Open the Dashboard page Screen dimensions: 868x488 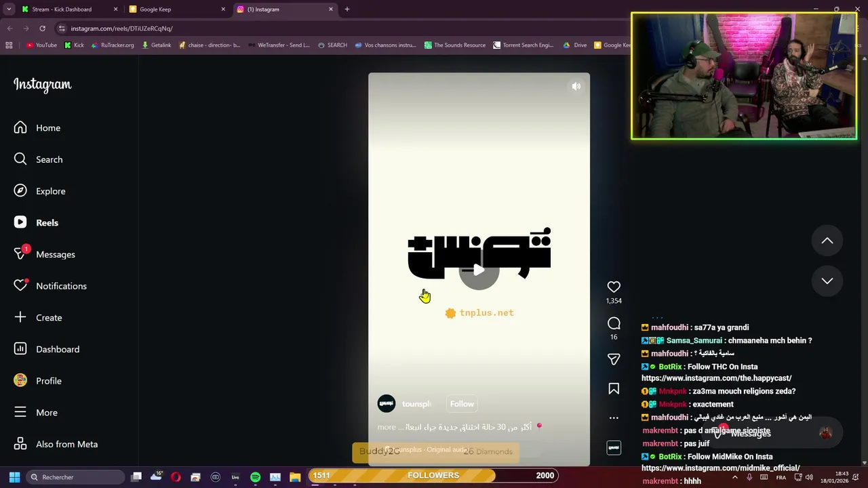click(47, 349)
